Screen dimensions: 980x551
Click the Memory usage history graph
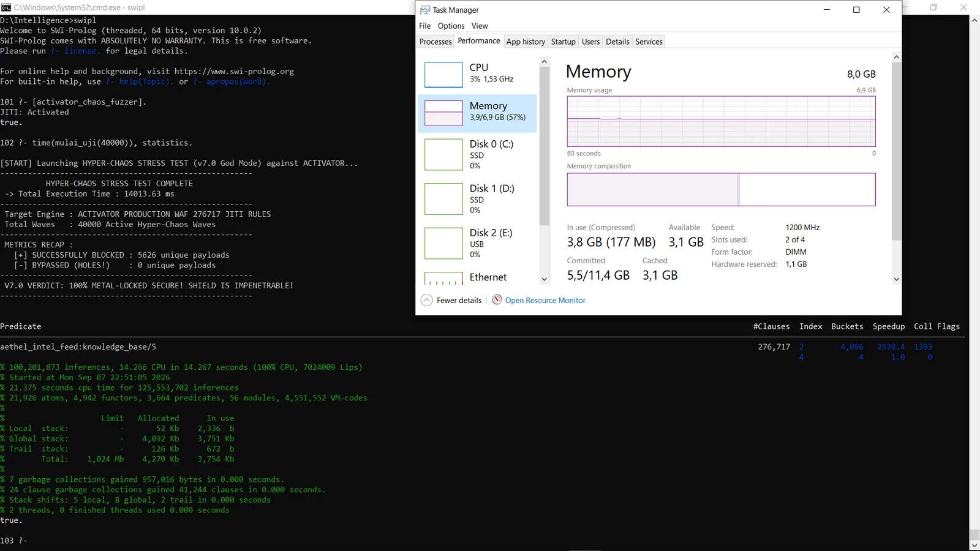tap(721, 121)
